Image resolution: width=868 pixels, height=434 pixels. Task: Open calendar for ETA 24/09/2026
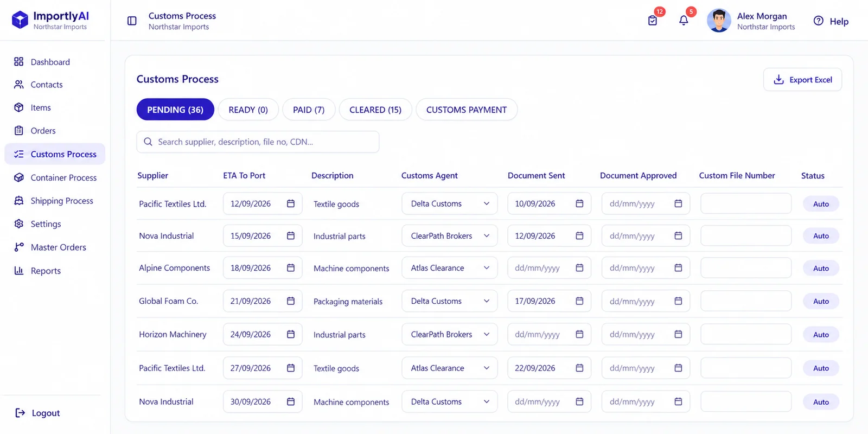tap(291, 334)
